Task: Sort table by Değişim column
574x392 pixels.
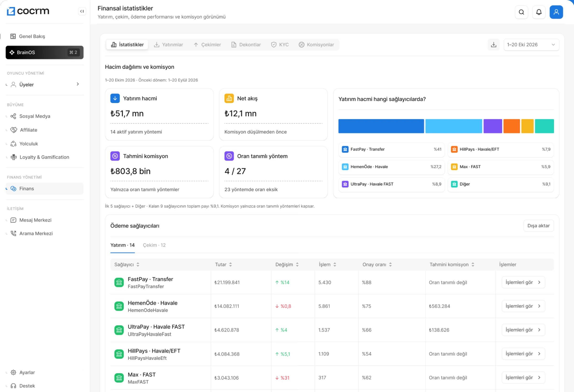Action: pos(287,265)
